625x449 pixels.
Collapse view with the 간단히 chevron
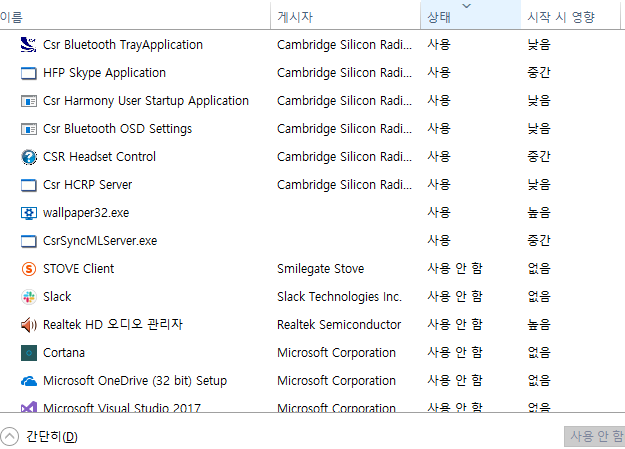pyautogui.click(x=9, y=436)
